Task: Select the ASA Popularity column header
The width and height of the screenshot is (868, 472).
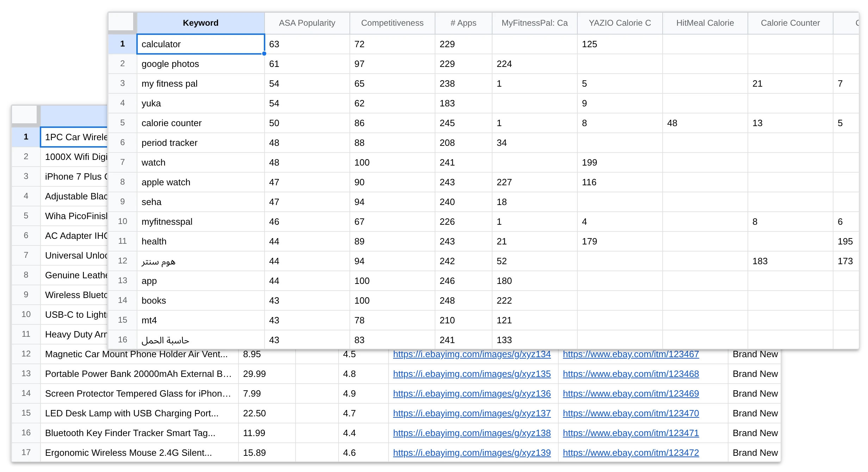Action: pyautogui.click(x=307, y=23)
